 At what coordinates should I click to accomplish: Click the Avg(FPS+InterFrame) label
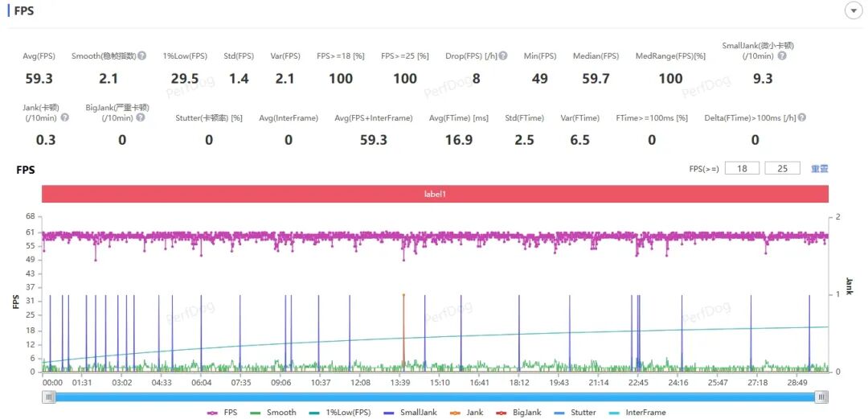(374, 118)
